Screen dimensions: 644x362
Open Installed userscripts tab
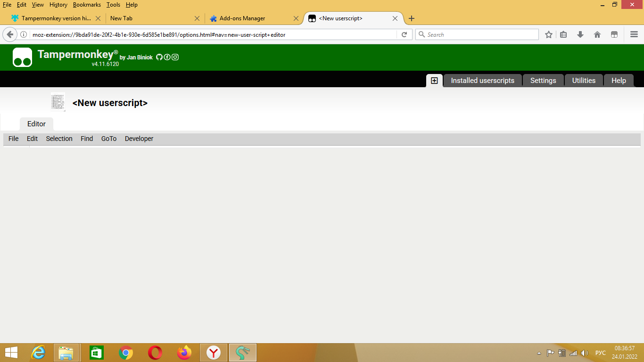483,81
